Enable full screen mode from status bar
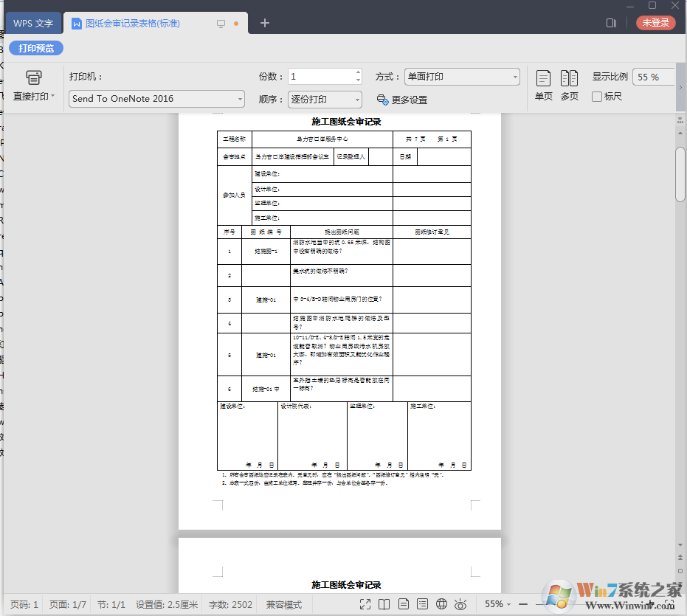The width and height of the screenshot is (687, 616). tap(365, 603)
